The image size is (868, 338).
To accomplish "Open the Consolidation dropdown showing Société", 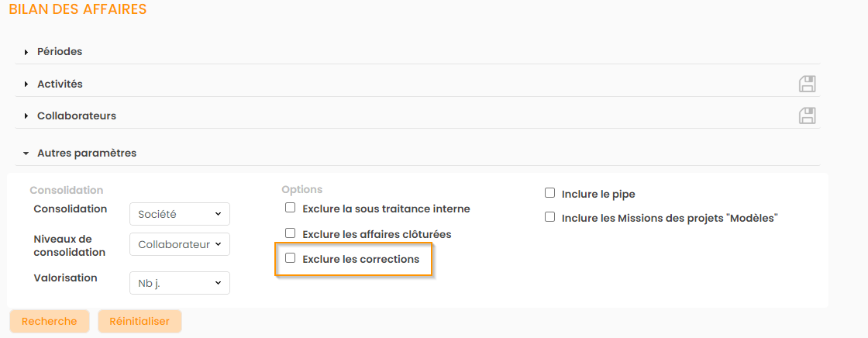I will click(179, 213).
